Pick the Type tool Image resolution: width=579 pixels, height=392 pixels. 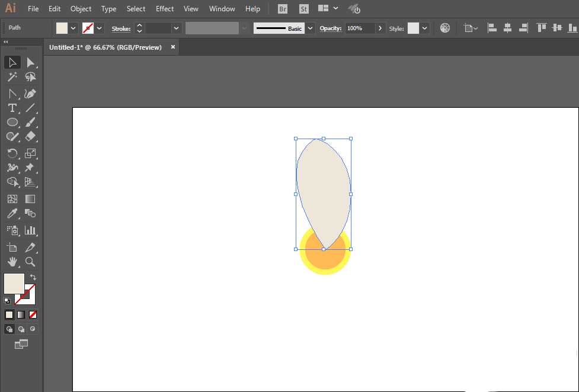pos(12,108)
